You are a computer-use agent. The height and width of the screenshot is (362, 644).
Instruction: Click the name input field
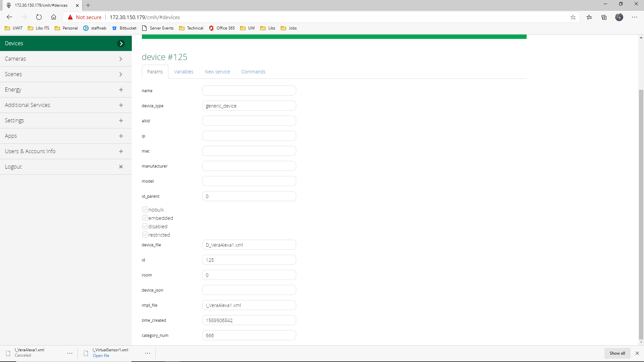tap(249, 90)
